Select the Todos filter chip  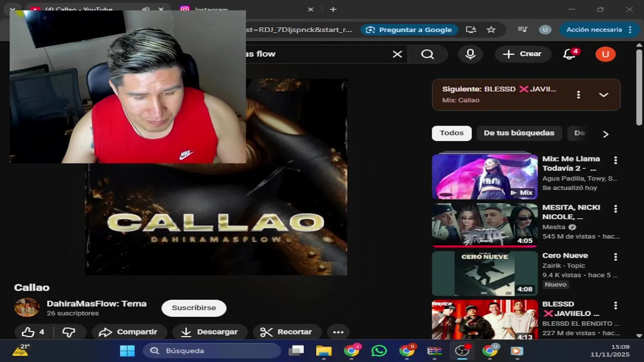[x=452, y=133]
